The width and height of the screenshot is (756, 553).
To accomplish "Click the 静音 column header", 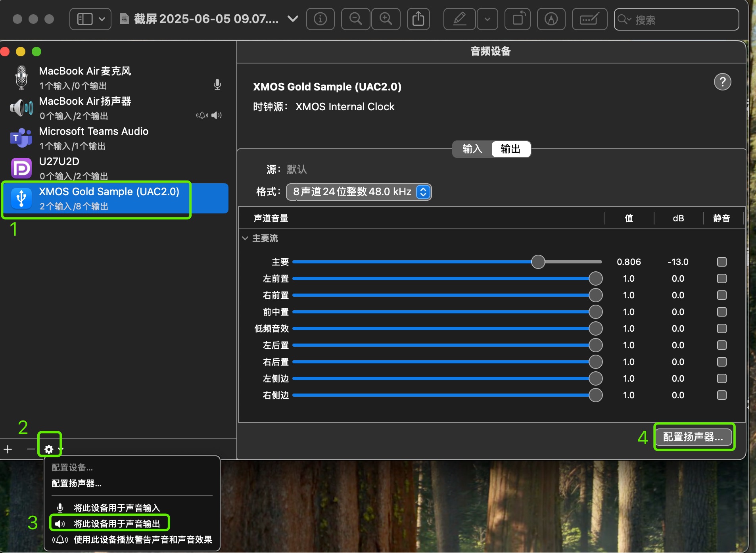I will [721, 218].
